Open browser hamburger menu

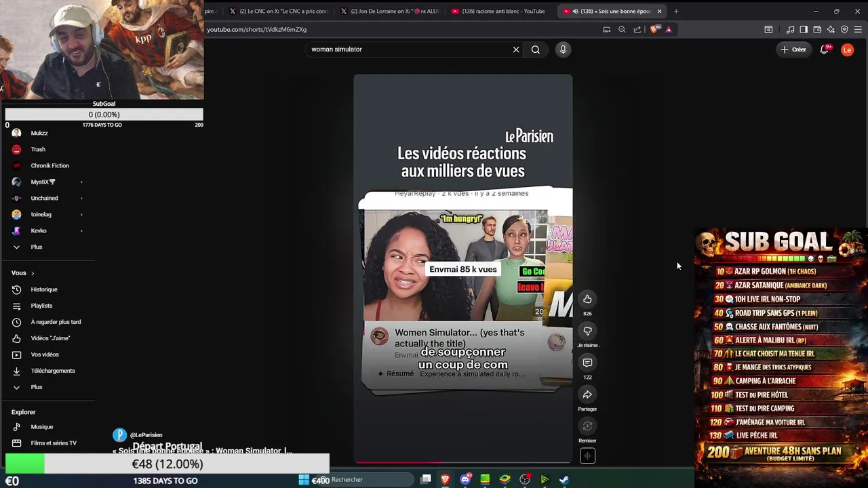(x=858, y=29)
